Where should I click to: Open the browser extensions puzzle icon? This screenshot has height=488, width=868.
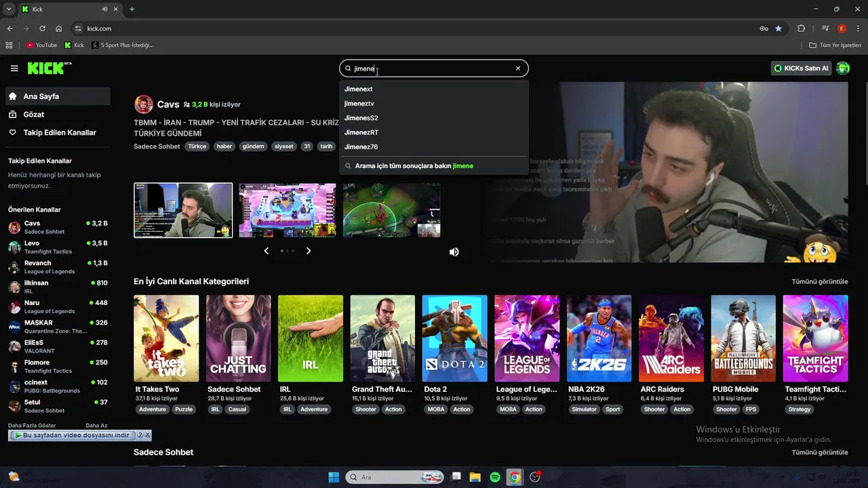(802, 28)
